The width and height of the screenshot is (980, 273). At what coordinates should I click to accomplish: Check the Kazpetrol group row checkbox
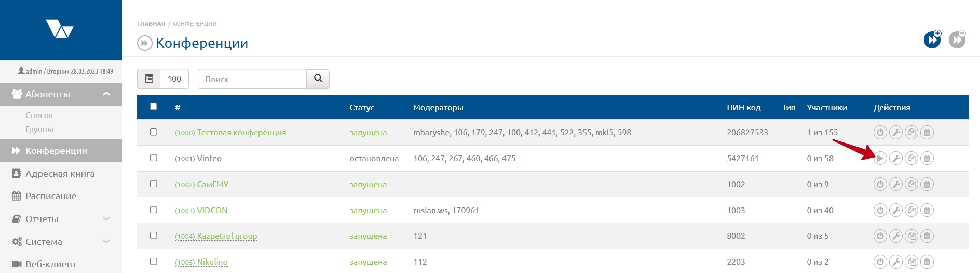pyautogui.click(x=153, y=236)
